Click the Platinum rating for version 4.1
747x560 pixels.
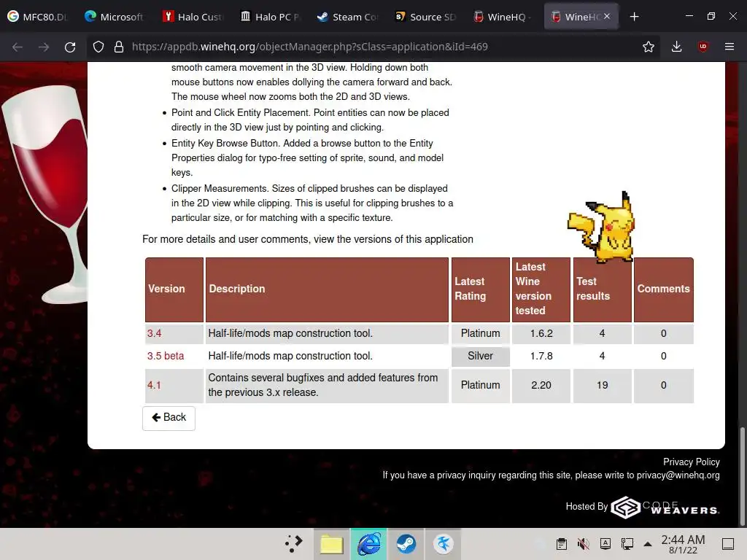click(x=480, y=385)
